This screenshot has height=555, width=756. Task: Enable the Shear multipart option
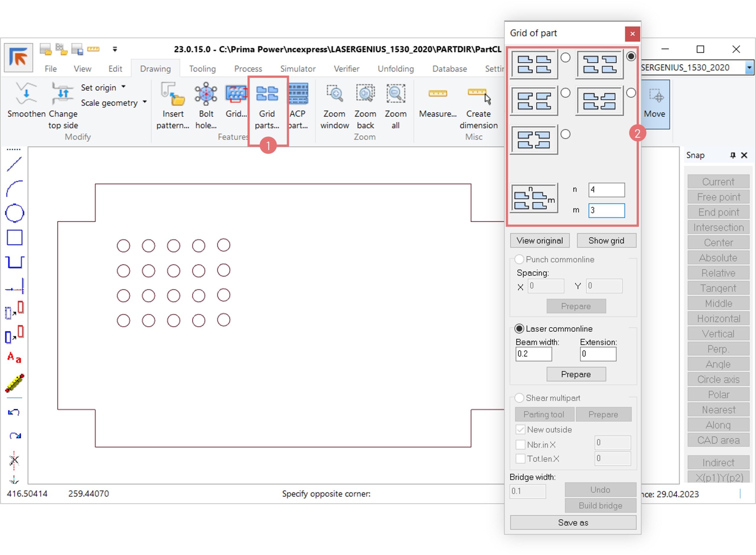click(519, 398)
